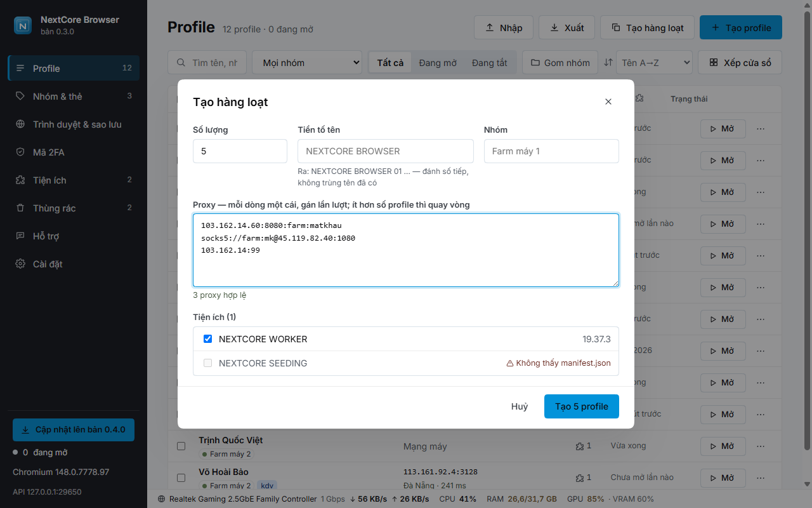Show only Đang mở profiles
812x508 pixels.
tap(438, 63)
